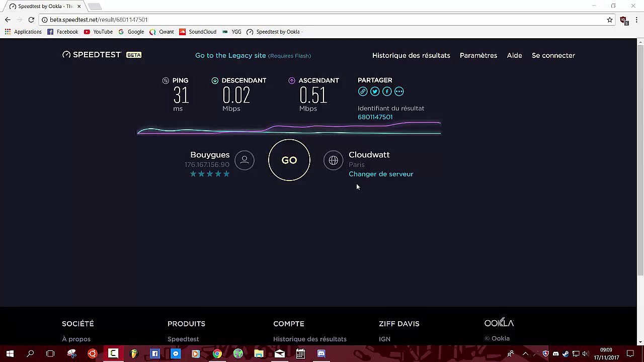644x362 pixels.
Task: Bookmark this page with the star
Action: pyautogui.click(x=610, y=20)
